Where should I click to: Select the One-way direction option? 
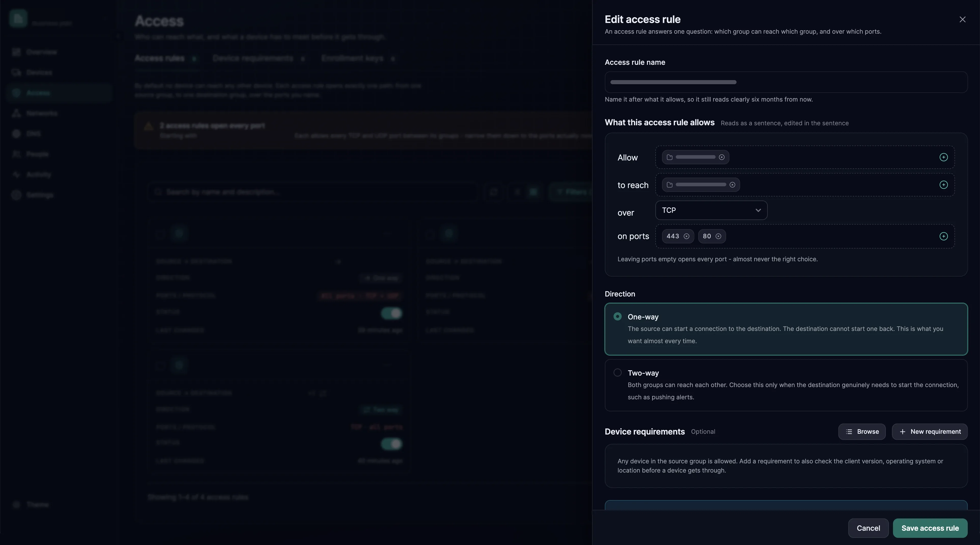(786, 329)
